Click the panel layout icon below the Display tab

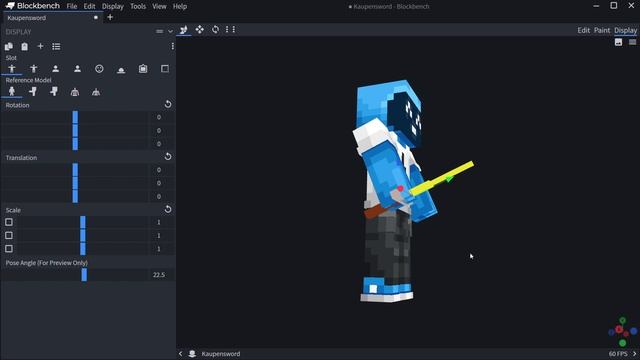(632, 42)
